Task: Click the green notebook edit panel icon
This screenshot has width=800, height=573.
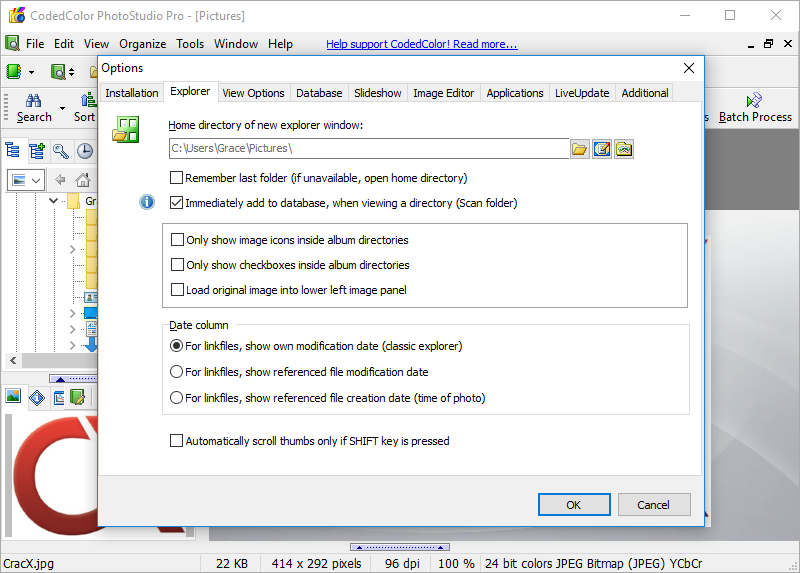Action: [77, 397]
